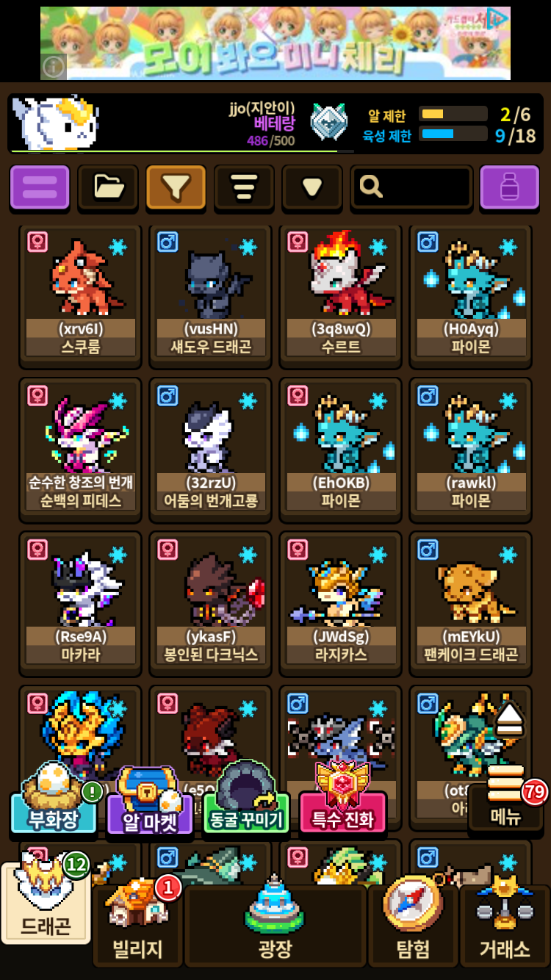This screenshot has height=980, width=551.
Task: Expand the down-arrow dropdown button
Action: tap(312, 187)
